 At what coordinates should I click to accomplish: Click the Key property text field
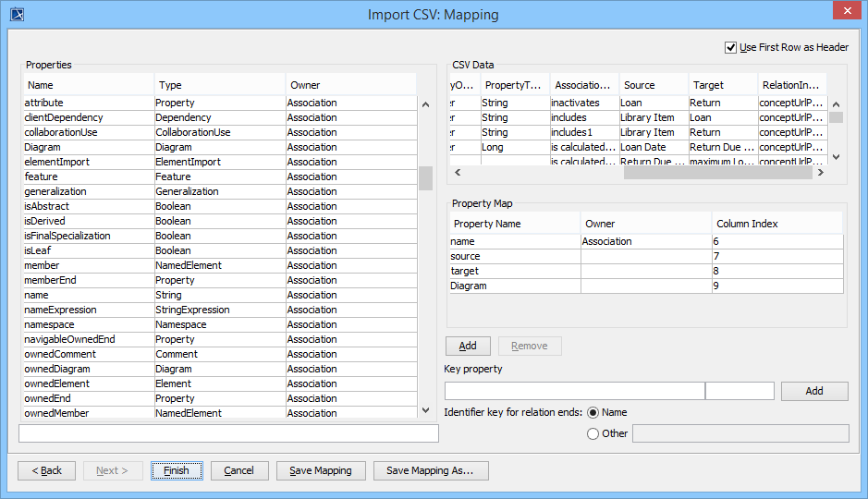(573, 391)
